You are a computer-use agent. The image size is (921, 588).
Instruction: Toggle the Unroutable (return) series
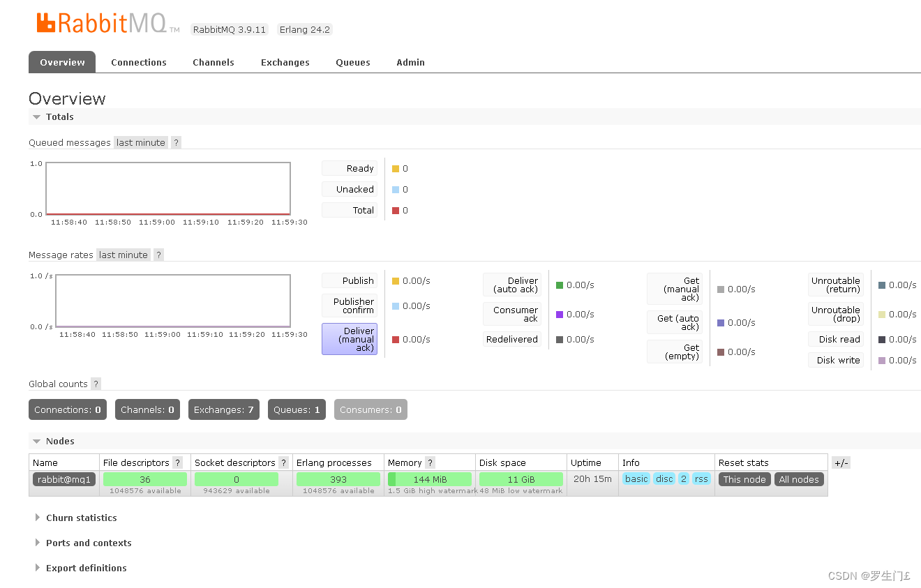tap(836, 285)
